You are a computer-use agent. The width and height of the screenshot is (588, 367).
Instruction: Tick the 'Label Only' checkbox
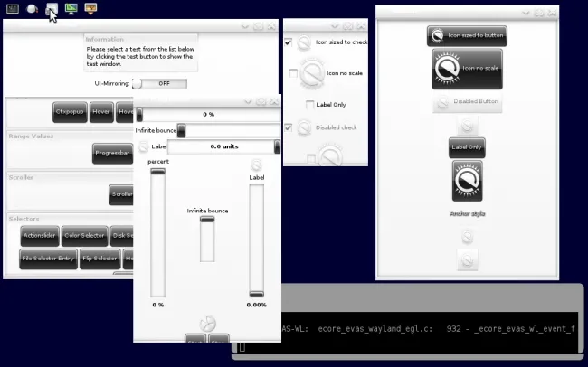[309, 105]
